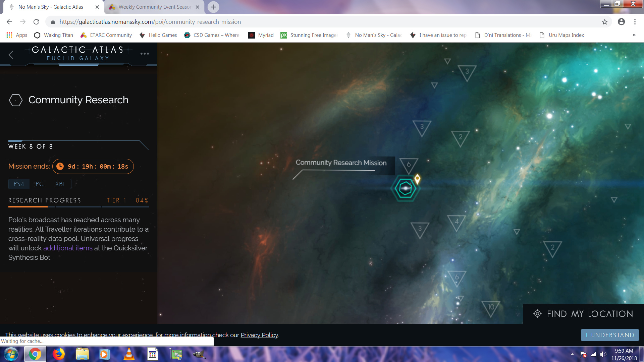Close the Weekly Community Event tab
644x362 pixels.
[x=198, y=7]
